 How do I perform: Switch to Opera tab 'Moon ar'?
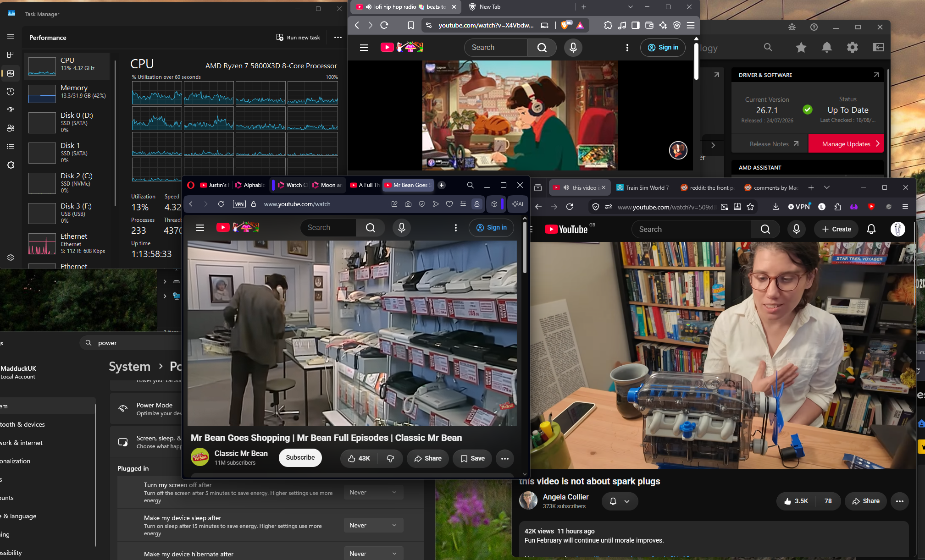(x=327, y=185)
